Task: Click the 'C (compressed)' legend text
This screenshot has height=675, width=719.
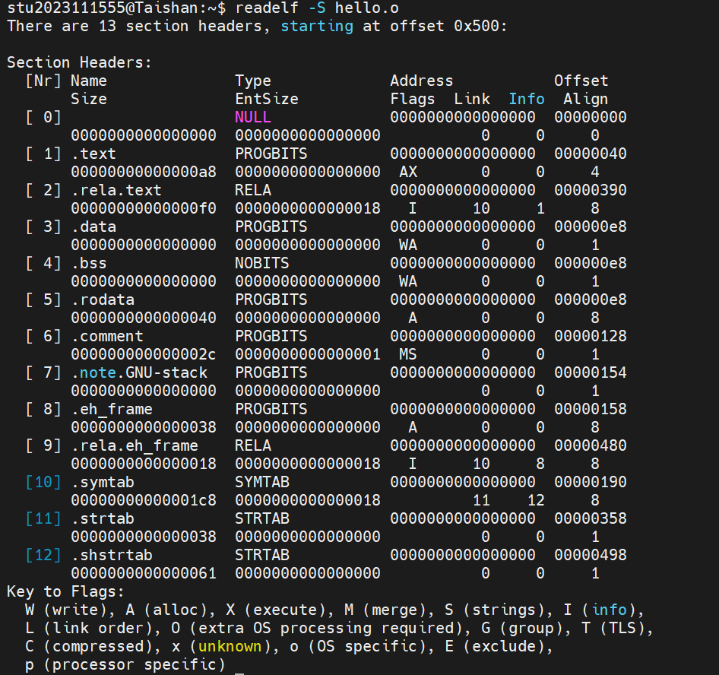Action: click(88, 647)
